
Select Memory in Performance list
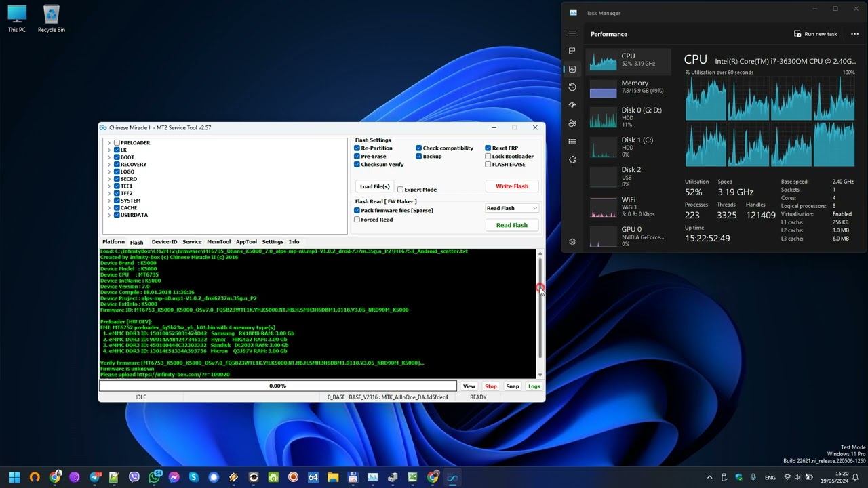point(629,88)
